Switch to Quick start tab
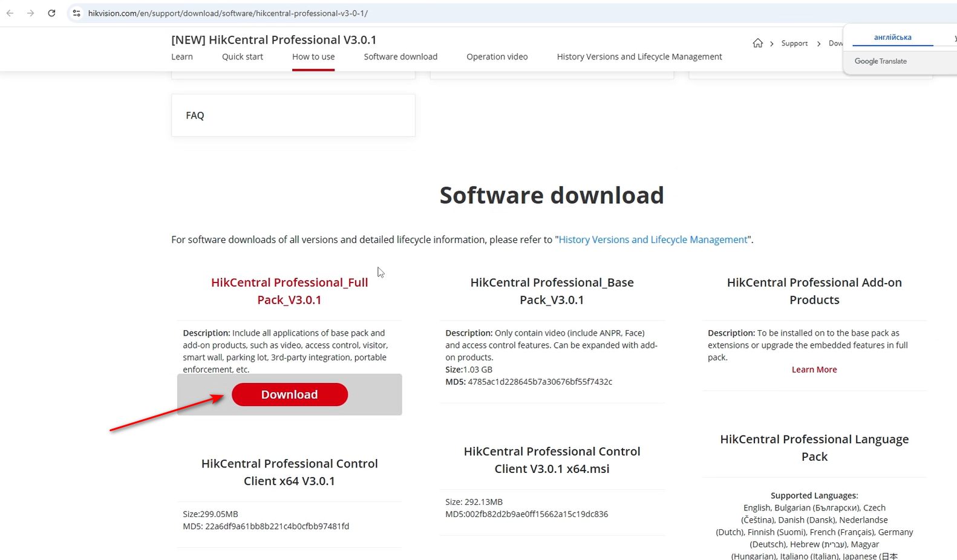 242,57
